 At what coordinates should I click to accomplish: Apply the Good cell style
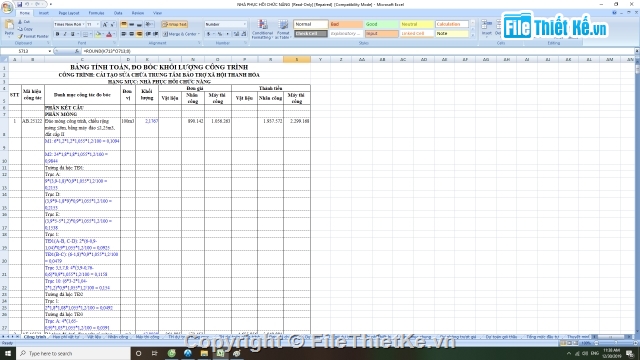pyautogui.click(x=381, y=24)
